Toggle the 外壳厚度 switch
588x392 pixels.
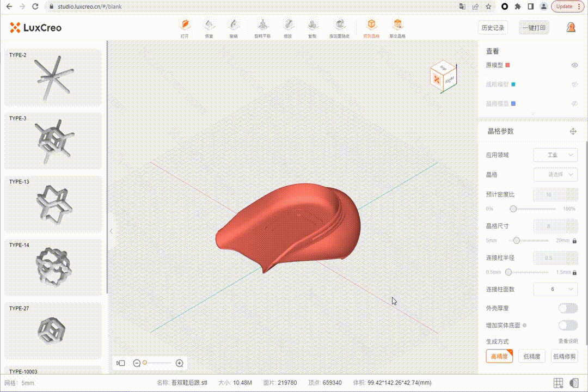point(568,308)
